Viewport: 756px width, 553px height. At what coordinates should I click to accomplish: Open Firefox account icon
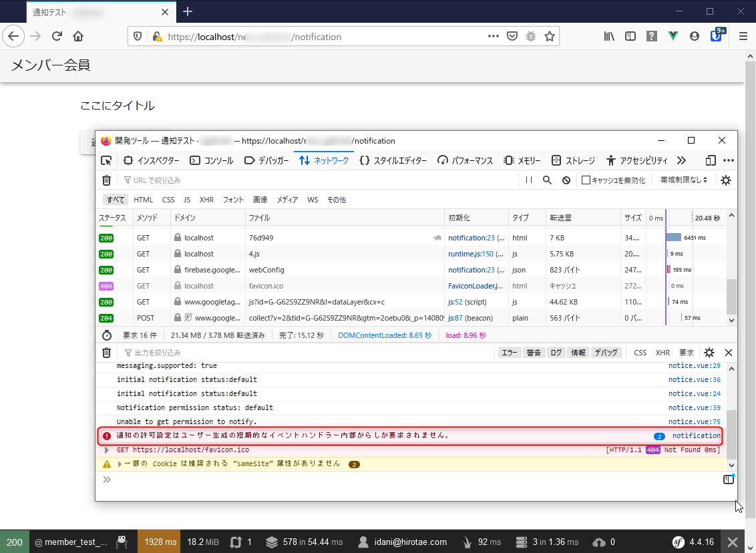(x=695, y=36)
